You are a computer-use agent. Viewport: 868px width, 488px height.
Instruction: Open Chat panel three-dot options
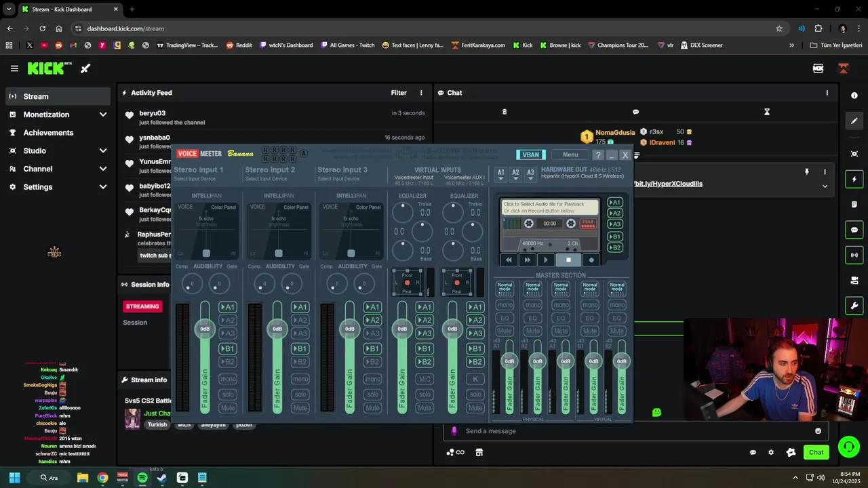tap(827, 93)
